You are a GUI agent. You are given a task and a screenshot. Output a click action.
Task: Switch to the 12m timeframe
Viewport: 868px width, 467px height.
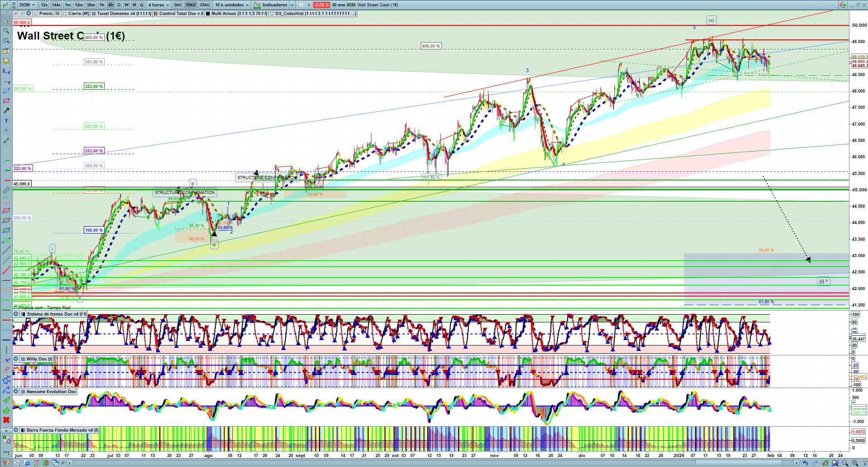point(79,5)
